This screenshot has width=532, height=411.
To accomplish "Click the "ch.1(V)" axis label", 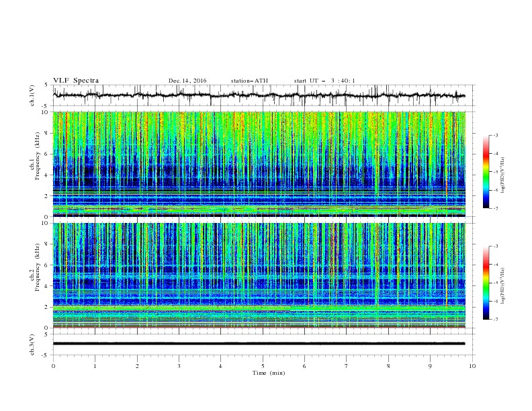I will click(x=32, y=95).
